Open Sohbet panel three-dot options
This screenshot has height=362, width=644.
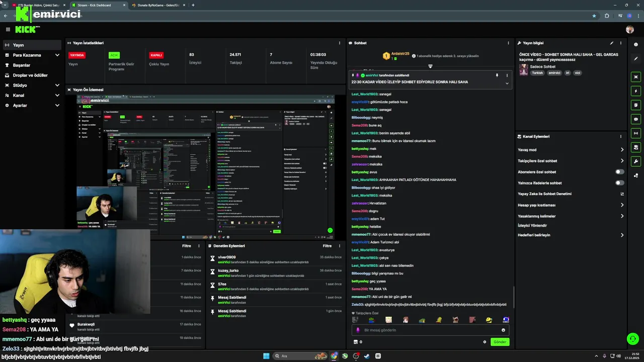509,43
